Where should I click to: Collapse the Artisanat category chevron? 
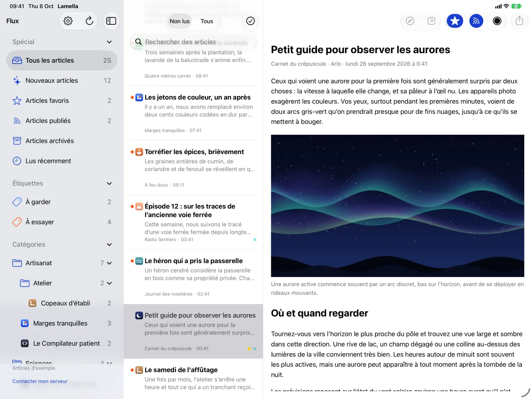click(x=109, y=263)
